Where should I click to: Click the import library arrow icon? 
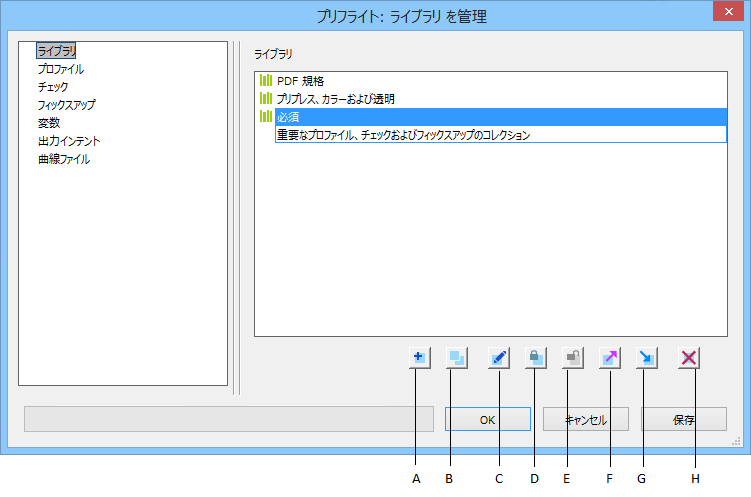[647, 358]
